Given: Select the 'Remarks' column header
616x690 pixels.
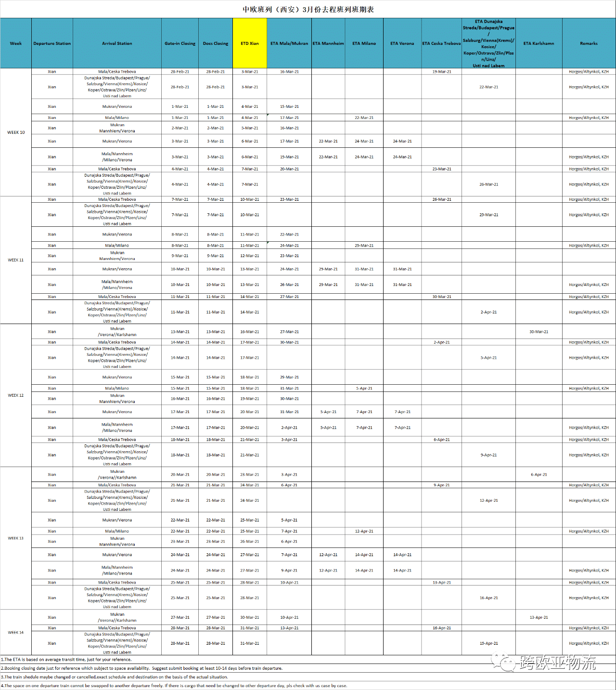Looking at the screenshot, I should click(x=589, y=43).
